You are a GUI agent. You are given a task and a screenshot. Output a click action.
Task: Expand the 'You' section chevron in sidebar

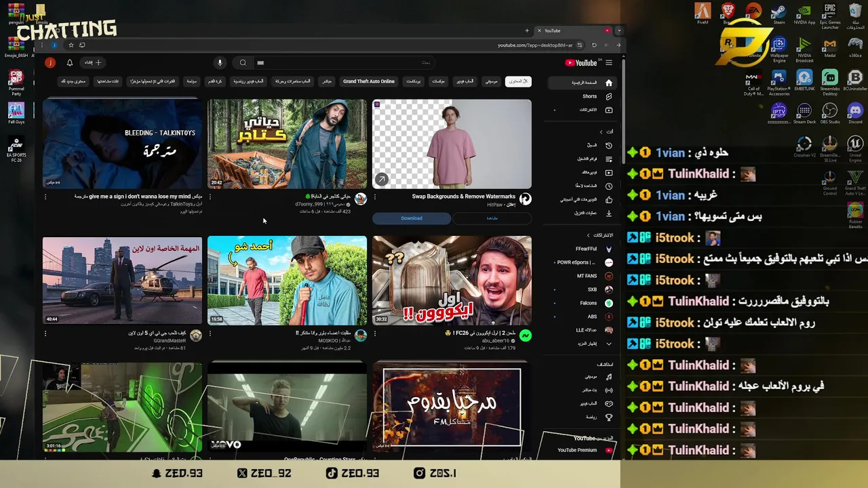tap(601, 131)
